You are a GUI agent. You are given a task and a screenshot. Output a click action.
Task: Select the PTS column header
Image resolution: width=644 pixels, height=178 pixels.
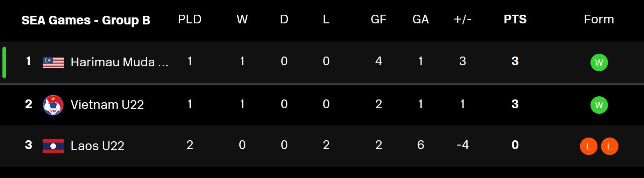point(515,20)
